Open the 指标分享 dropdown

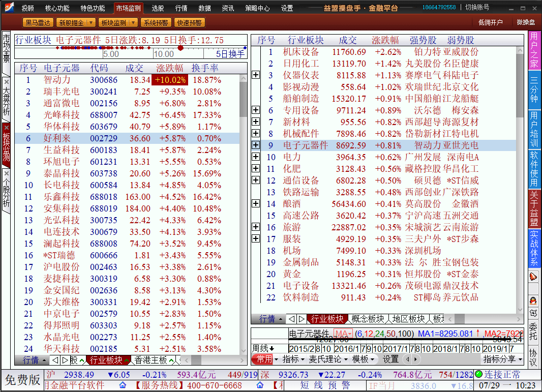coord(502,359)
